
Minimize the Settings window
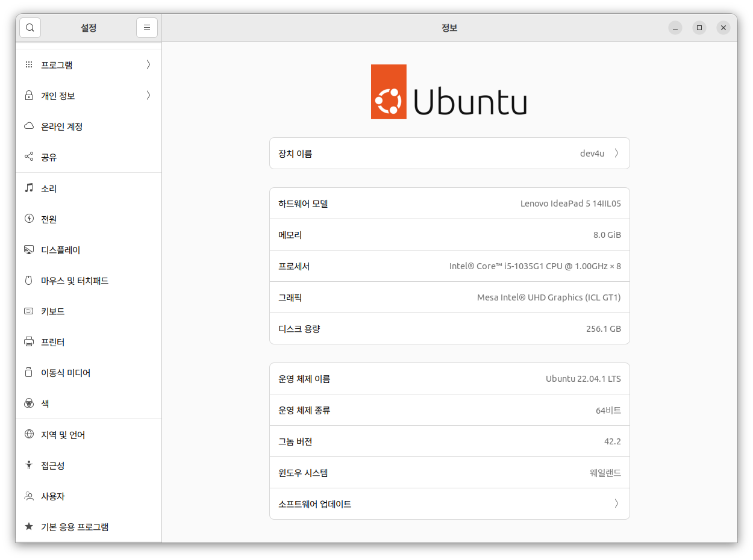pos(675,28)
